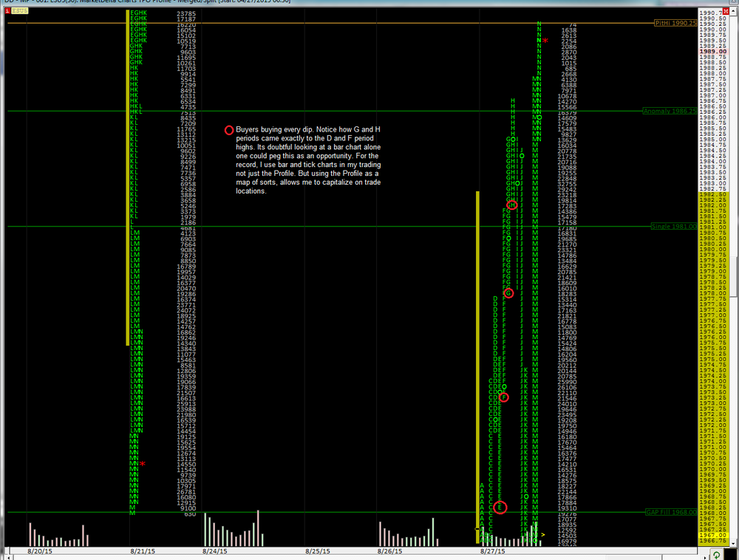739x560 pixels.
Task: Select the Single 1981.00 line label
Action: [673, 227]
